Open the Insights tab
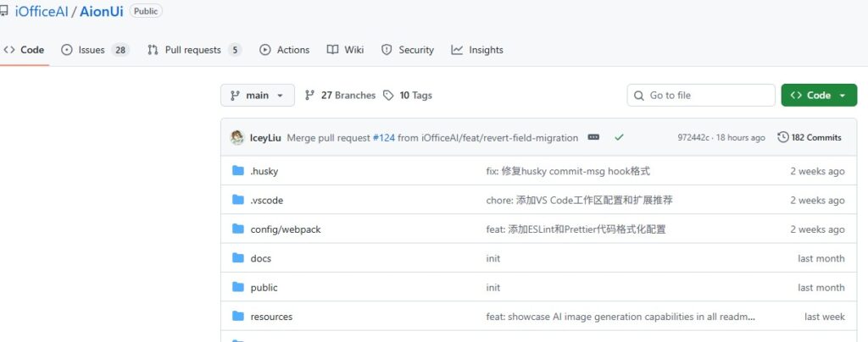Image resolution: width=868 pixels, height=342 pixels. click(477, 50)
